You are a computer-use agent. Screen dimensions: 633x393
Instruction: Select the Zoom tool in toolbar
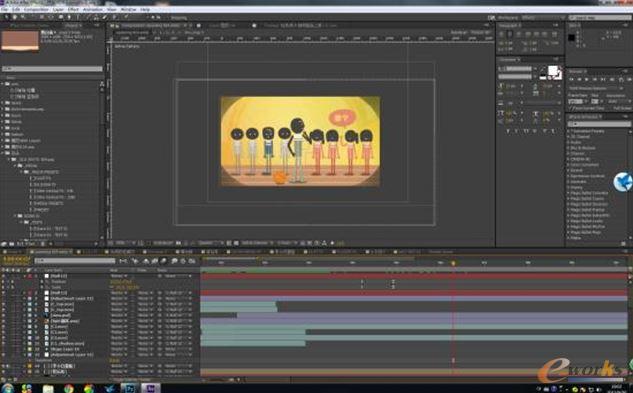(23, 17)
